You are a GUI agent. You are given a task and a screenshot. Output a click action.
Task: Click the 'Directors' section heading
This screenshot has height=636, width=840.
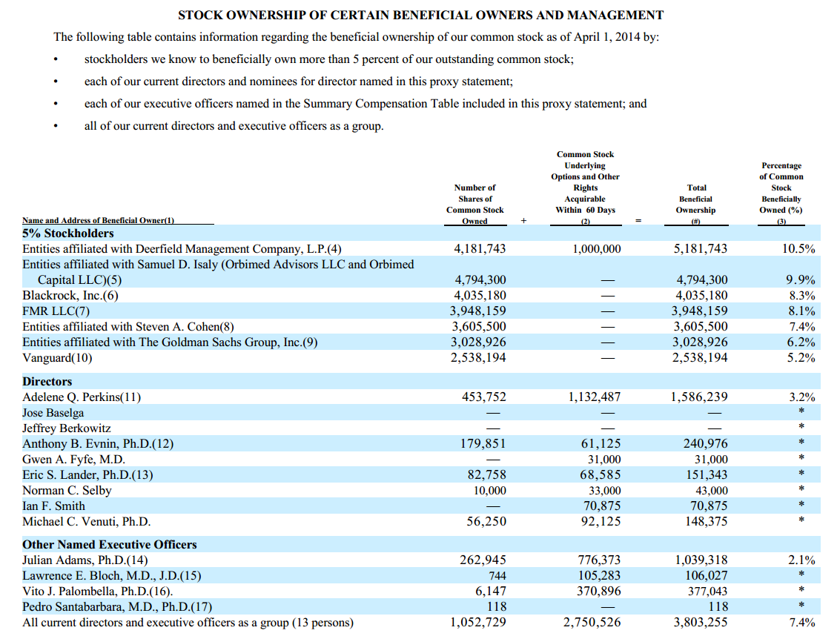[x=47, y=382]
